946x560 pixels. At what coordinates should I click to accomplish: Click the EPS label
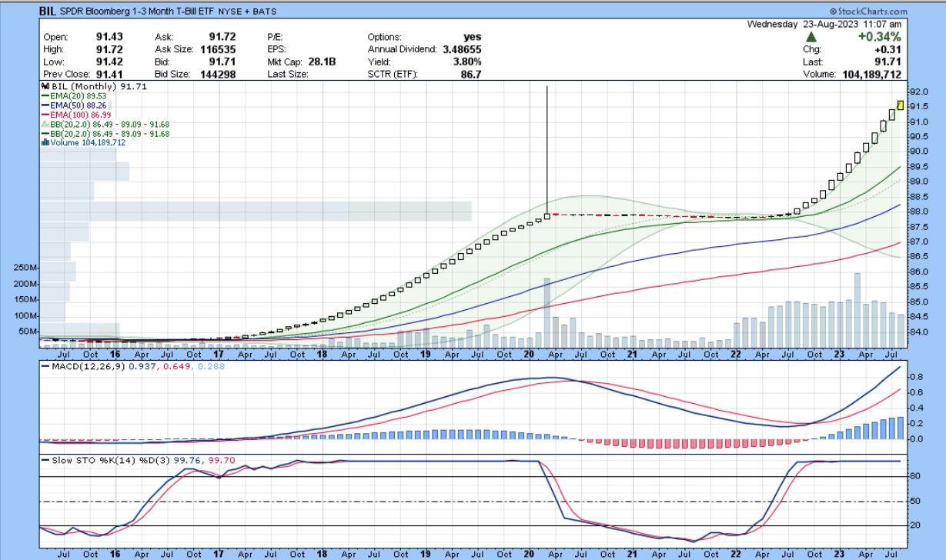[278, 49]
